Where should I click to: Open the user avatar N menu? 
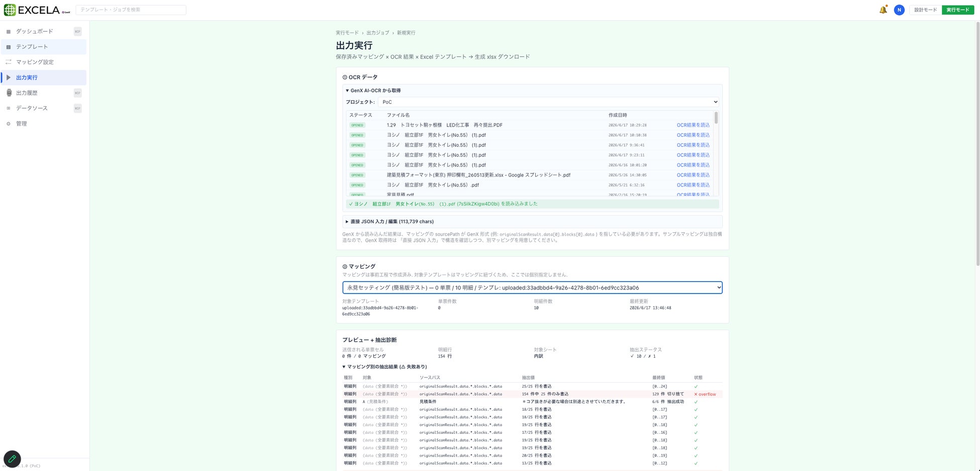pyautogui.click(x=899, y=10)
